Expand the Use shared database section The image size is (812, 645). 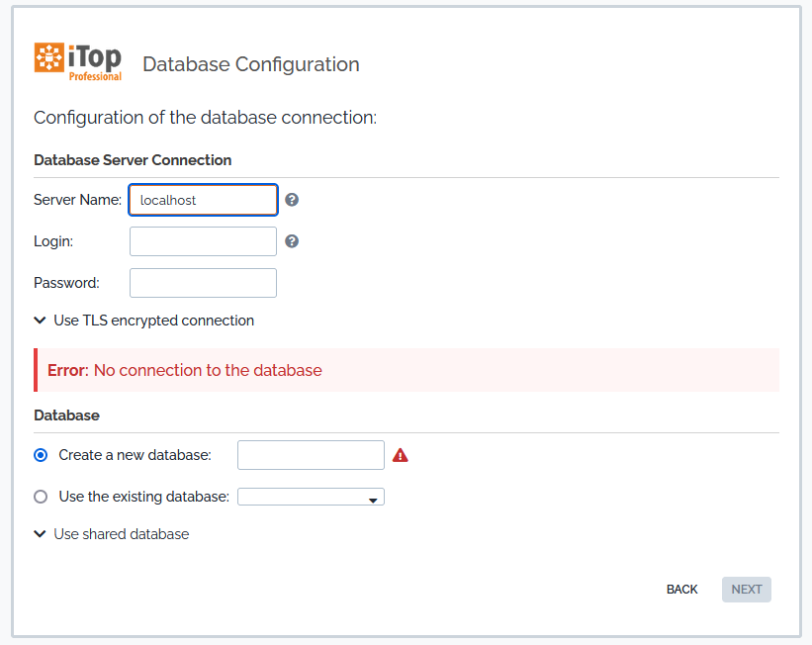coord(112,534)
